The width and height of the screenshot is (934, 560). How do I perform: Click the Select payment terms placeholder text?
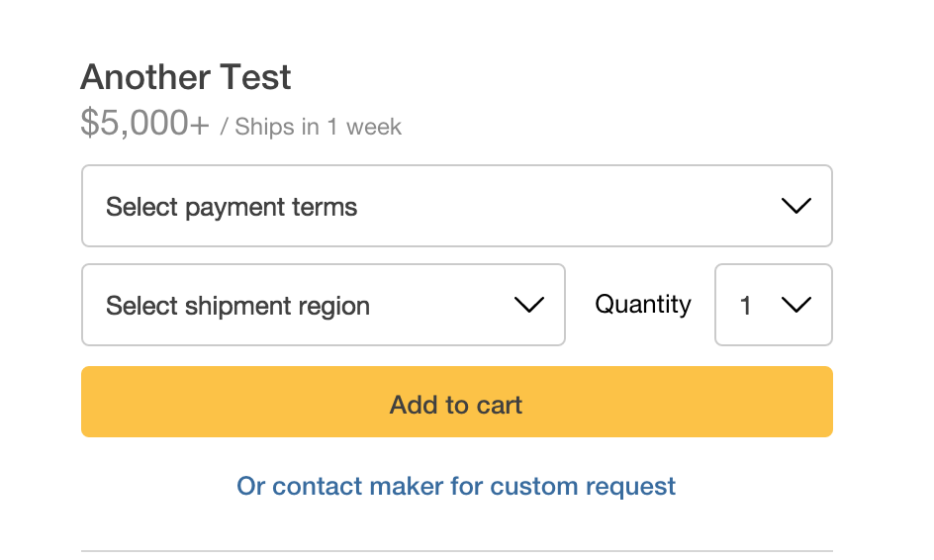[232, 207]
